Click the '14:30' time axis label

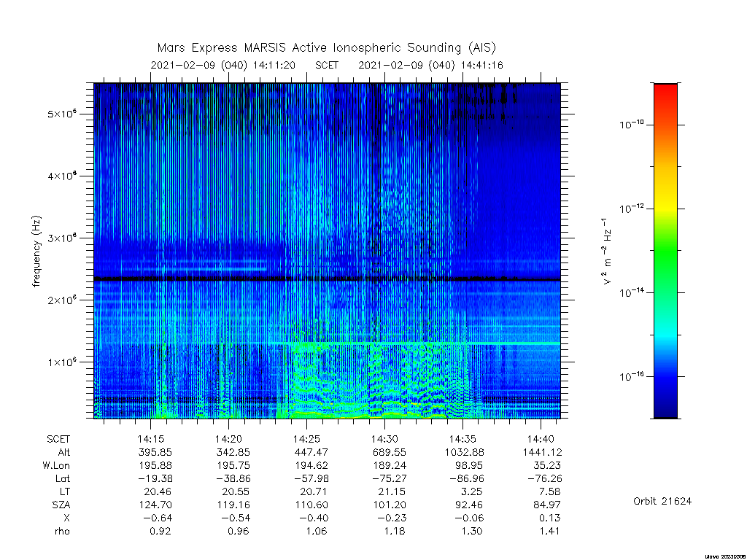click(384, 439)
